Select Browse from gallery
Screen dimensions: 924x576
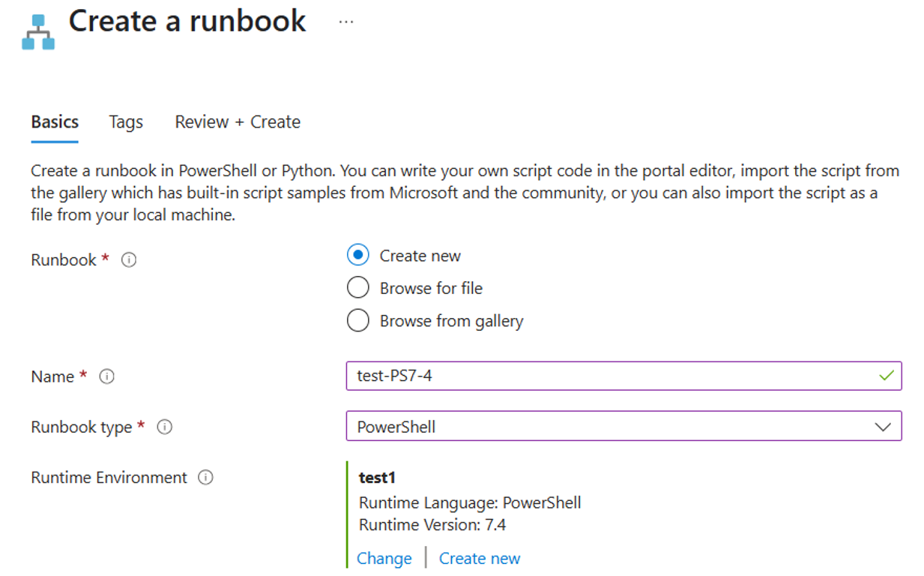click(357, 320)
